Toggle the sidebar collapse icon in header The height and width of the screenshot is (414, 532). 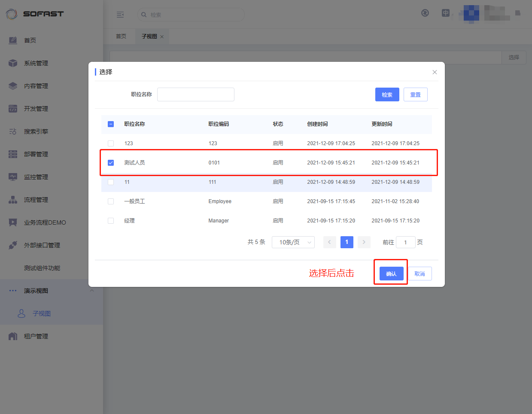(120, 15)
